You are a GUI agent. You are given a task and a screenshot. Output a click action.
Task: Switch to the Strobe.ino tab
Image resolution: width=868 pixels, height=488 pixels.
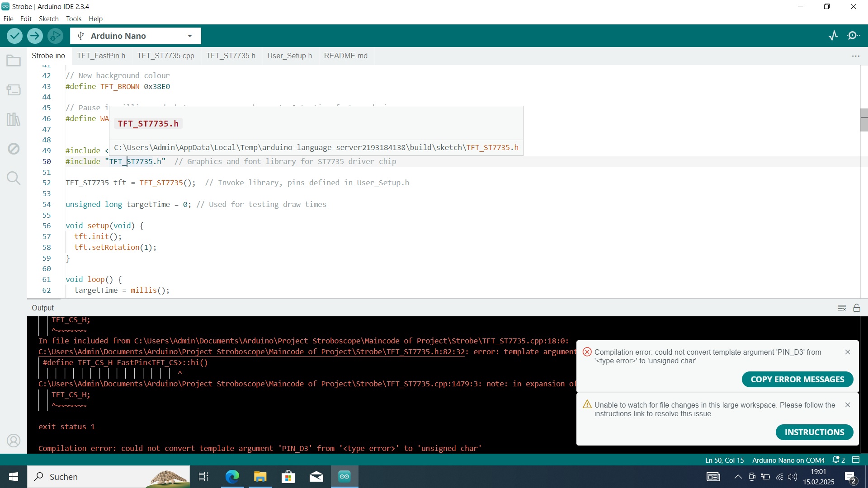click(x=48, y=56)
